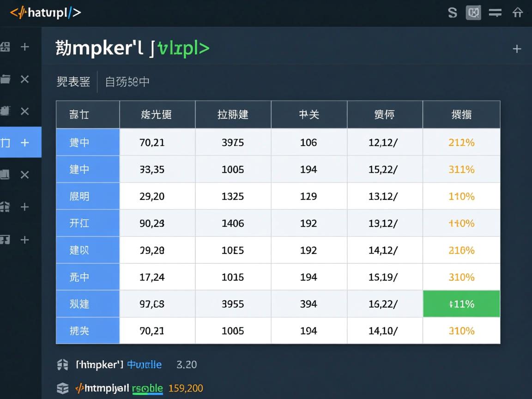Screen dimensions: 532x399
Task: Toggle the X next to the folder sidebar icon
Action: [25, 79]
